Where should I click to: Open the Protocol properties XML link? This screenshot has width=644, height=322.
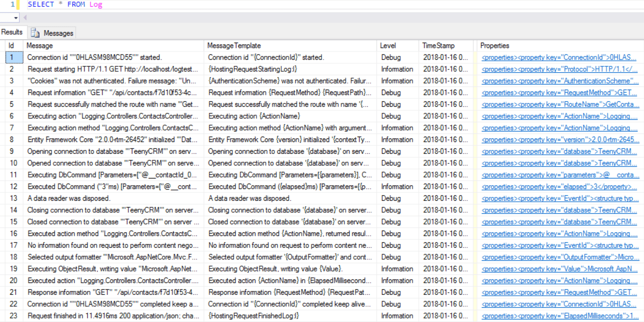click(560, 69)
